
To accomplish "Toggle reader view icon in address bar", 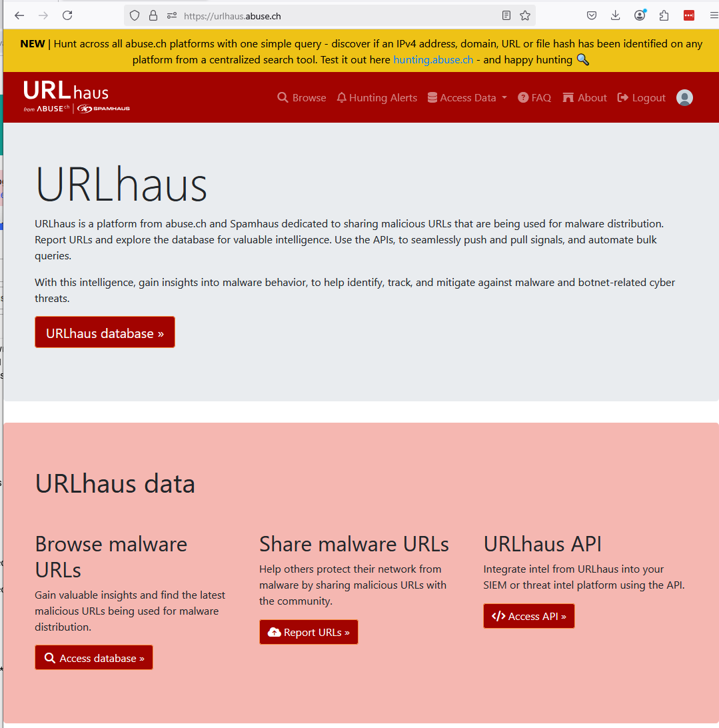I will [x=506, y=16].
